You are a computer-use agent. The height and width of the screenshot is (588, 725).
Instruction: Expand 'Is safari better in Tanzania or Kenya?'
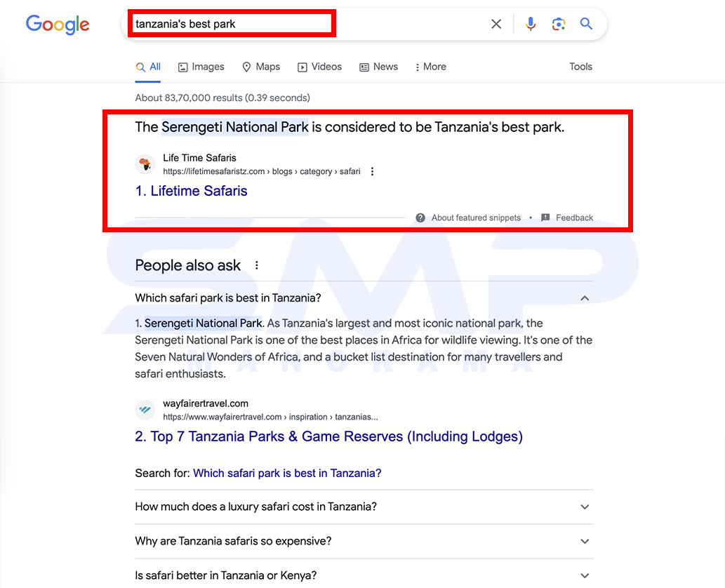(x=364, y=575)
